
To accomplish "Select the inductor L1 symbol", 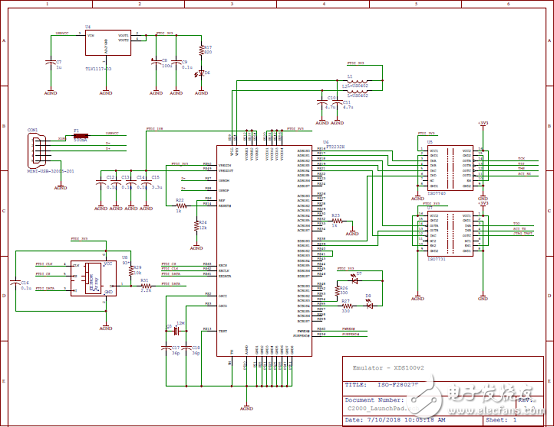I will pos(357,81).
